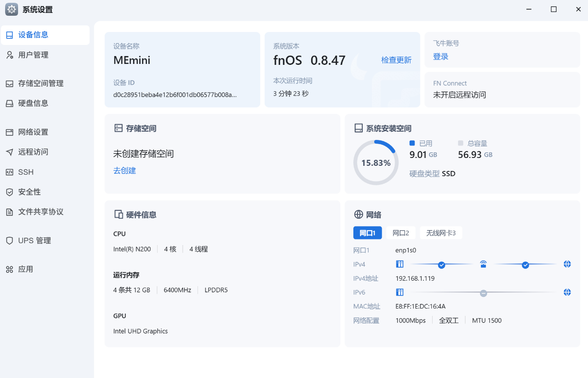Switch to the 网口2 tab
The image size is (588, 378).
401,233
